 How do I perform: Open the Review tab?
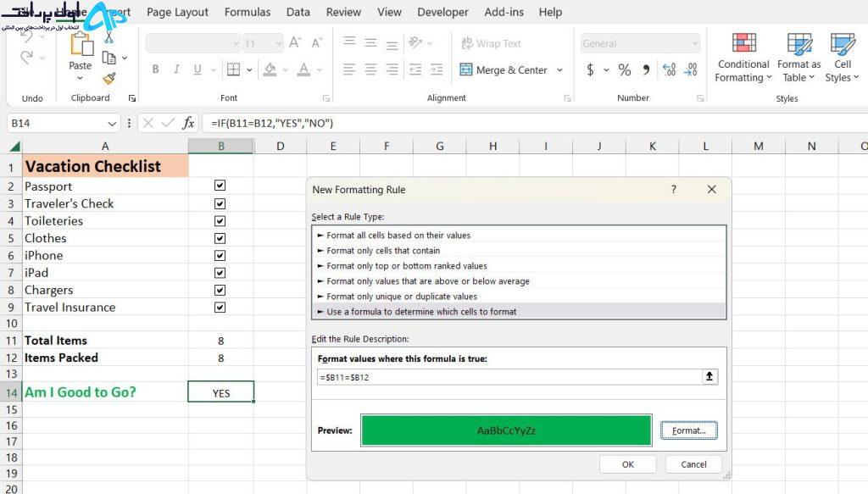pos(343,12)
